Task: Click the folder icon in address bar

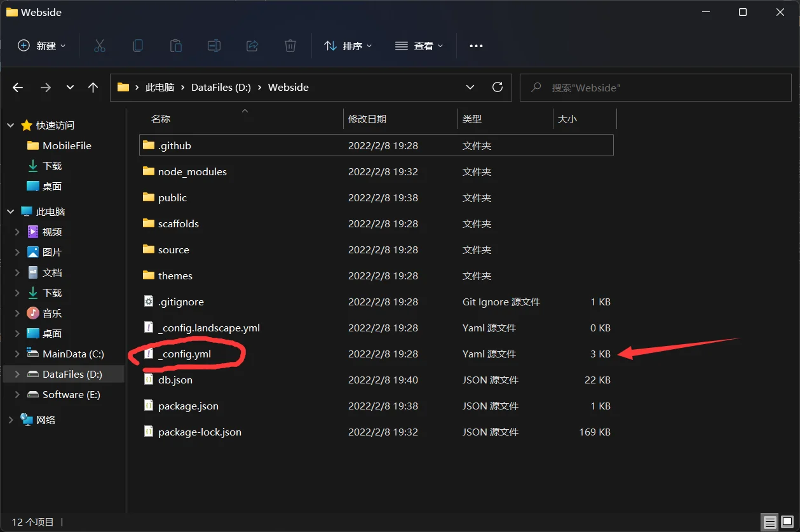Action: click(123, 88)
